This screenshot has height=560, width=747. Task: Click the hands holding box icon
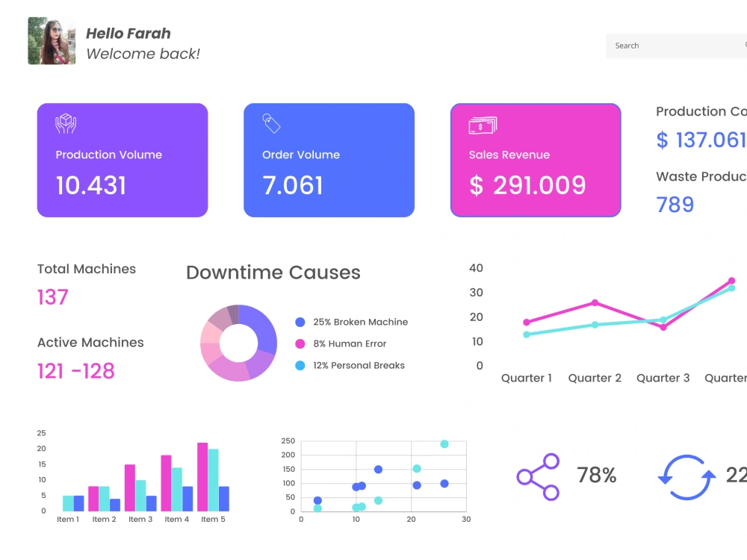66,123
